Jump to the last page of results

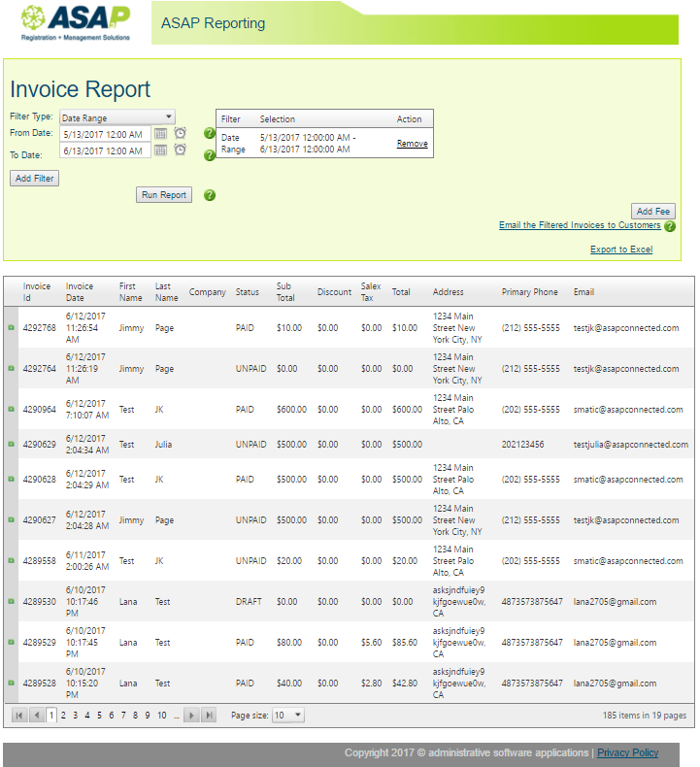point(208,716)
